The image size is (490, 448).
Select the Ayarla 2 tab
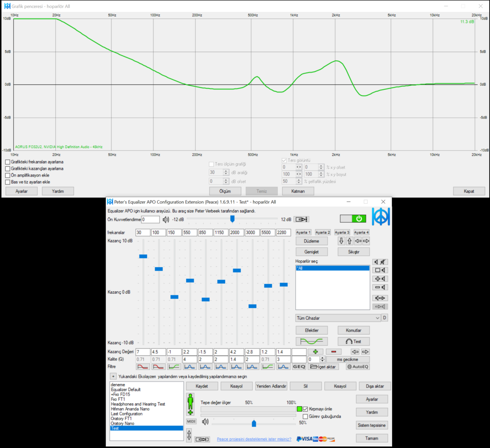coord(323,232)
